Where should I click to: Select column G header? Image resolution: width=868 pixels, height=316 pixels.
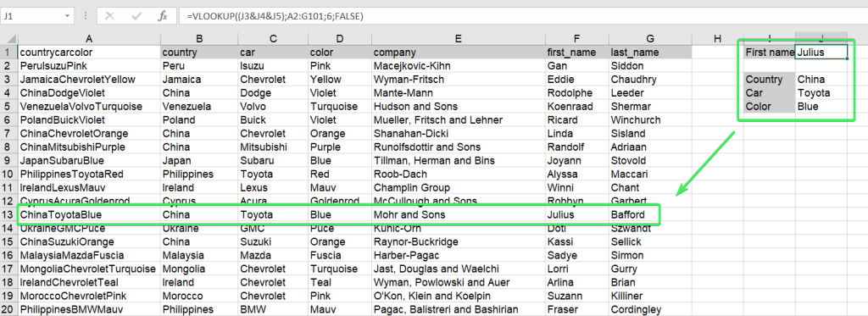point(650,38)
